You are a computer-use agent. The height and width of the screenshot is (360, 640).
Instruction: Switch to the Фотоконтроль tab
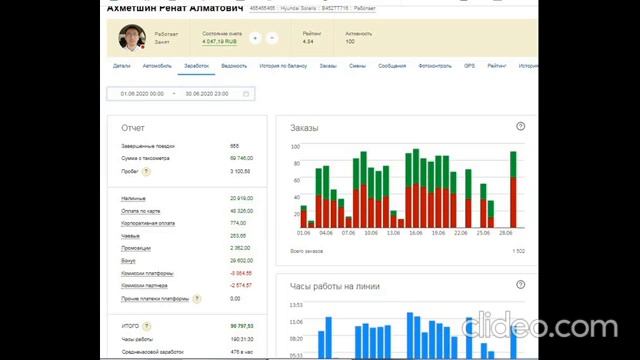(x=435, y=66)
